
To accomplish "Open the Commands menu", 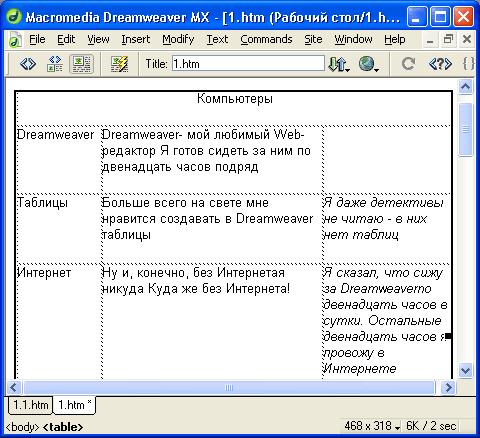I will (x=266, y=39).
